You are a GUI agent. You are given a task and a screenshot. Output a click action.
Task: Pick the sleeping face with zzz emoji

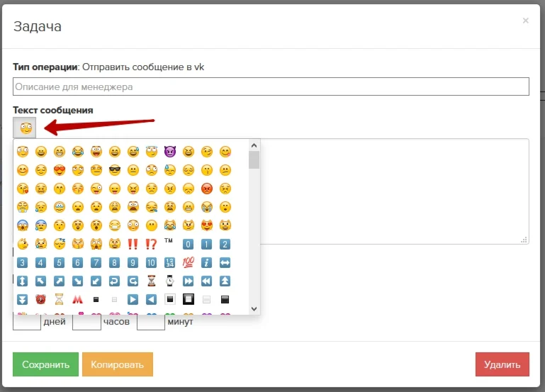click(60, 244)
